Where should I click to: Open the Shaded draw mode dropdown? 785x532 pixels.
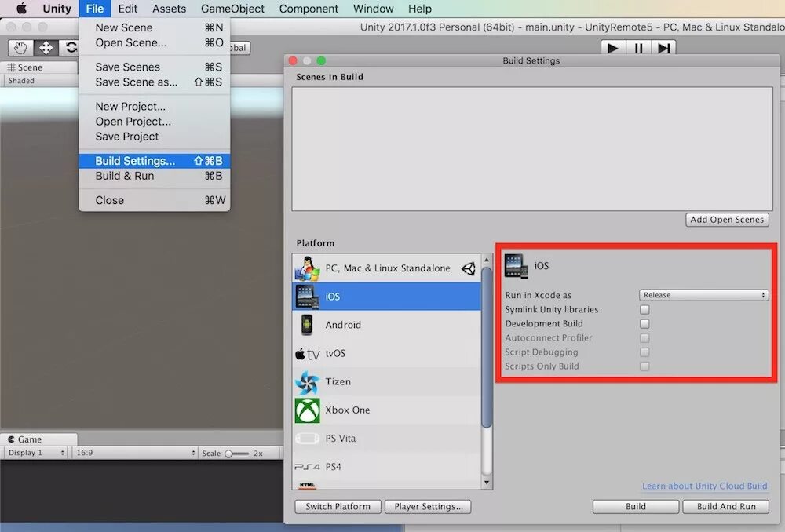click(40, 81)
